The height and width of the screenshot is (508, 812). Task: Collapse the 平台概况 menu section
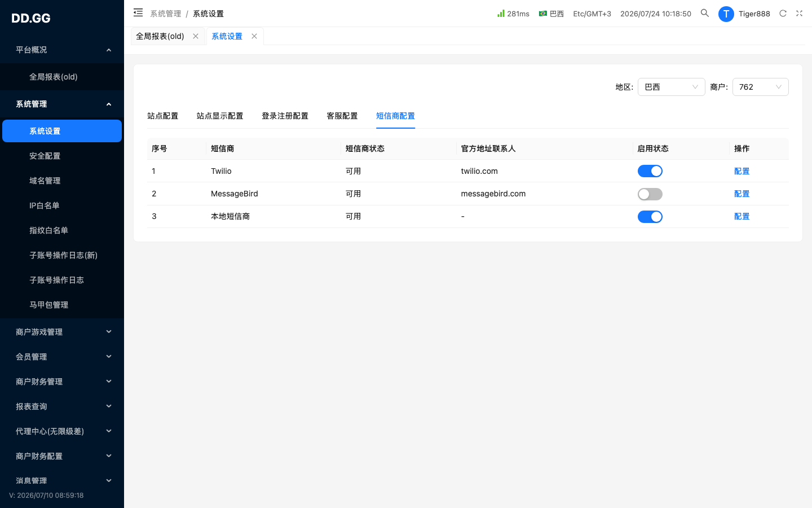(x=62, y=50)
